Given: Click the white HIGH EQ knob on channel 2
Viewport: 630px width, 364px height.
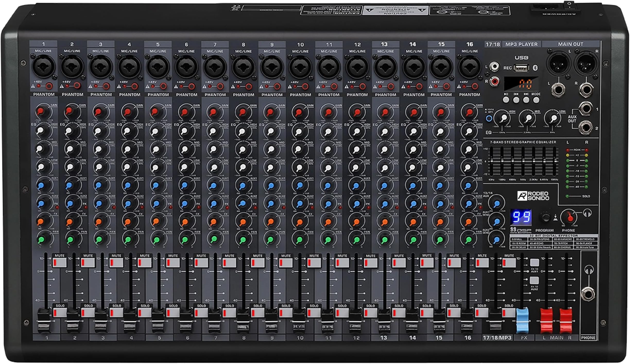Looking at the screenshot, I should 70,131.
